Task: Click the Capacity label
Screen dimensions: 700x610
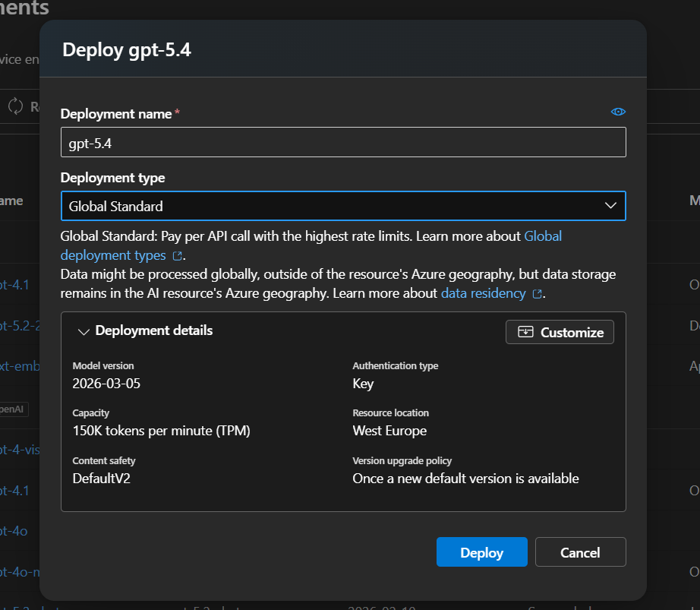Action: [x=90, y=413]
